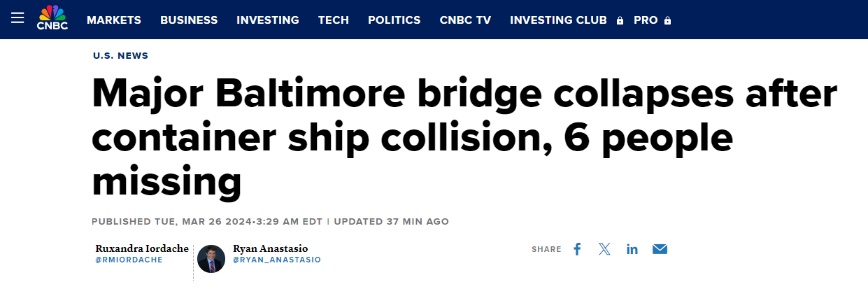Visit the @RMIORDACHE Twitter handle
Image resolution: width=868 pixels, height=296 pixels.
point(129,260)
